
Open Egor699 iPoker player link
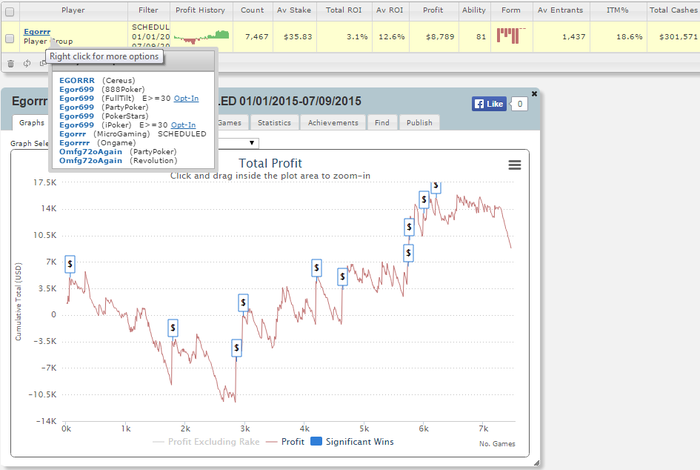coord(76,125)
